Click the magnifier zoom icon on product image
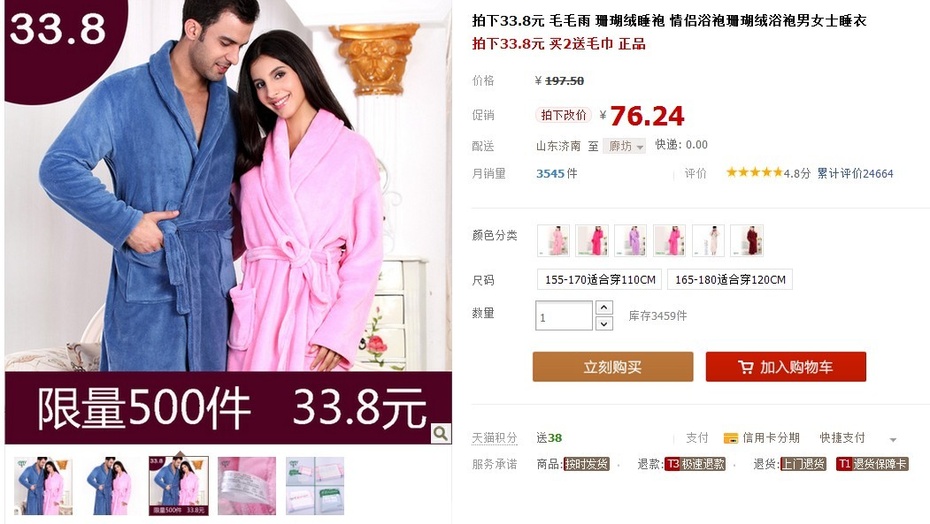930x524 pixels. tap(440, 433)
